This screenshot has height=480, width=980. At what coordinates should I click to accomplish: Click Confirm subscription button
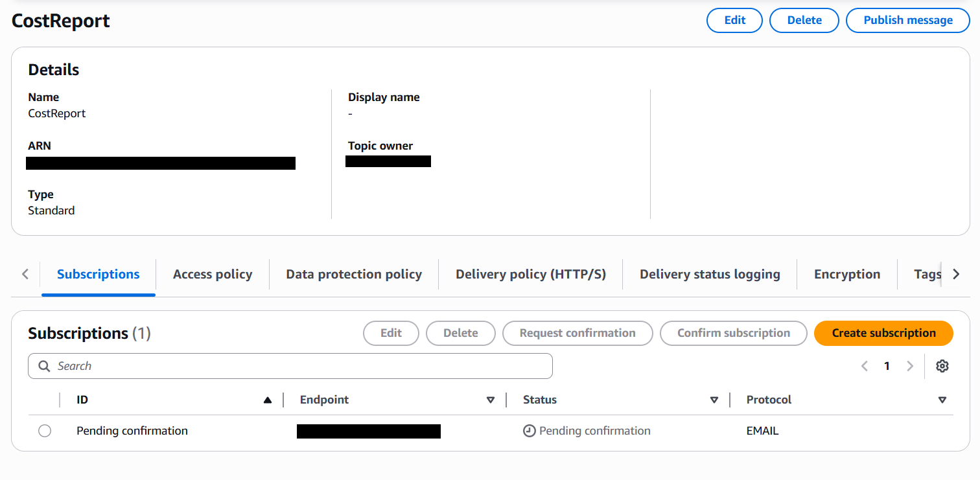point(734,333)
